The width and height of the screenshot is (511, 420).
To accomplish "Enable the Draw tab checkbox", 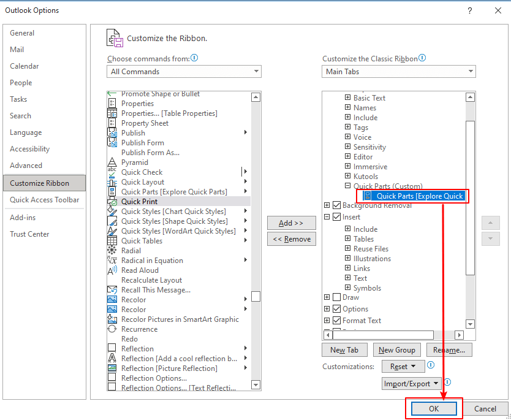I will 336,297.
